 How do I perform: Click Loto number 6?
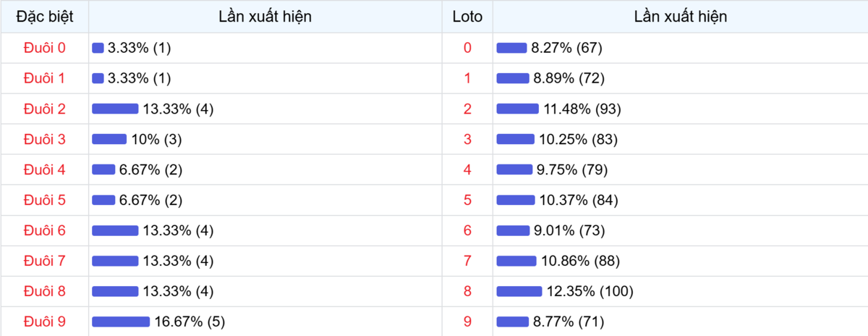point(467,231)
